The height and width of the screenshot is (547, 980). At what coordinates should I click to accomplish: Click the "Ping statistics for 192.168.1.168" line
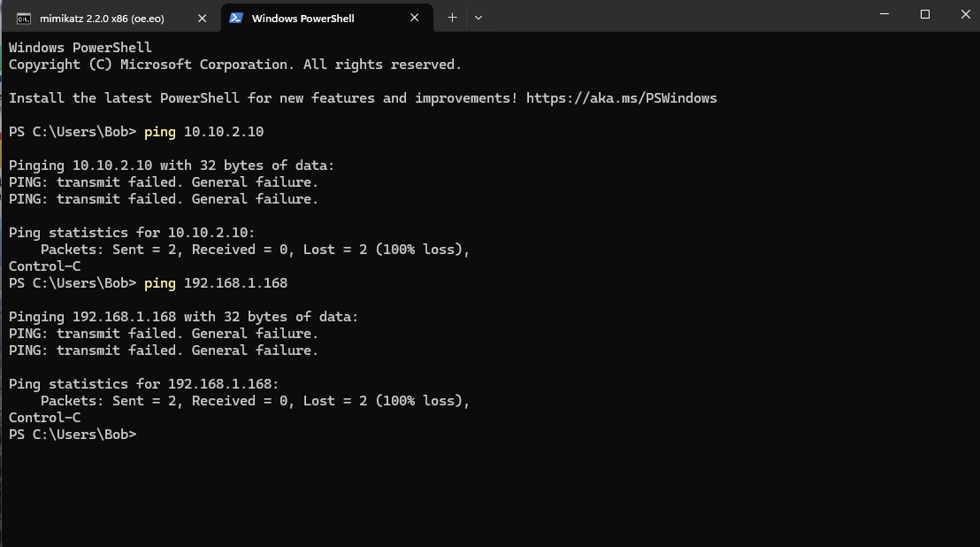click(x=143, y=384)
